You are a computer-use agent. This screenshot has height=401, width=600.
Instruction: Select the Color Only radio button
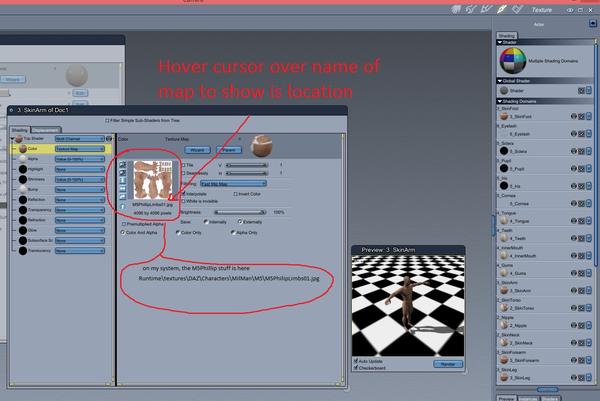point(178,232)
